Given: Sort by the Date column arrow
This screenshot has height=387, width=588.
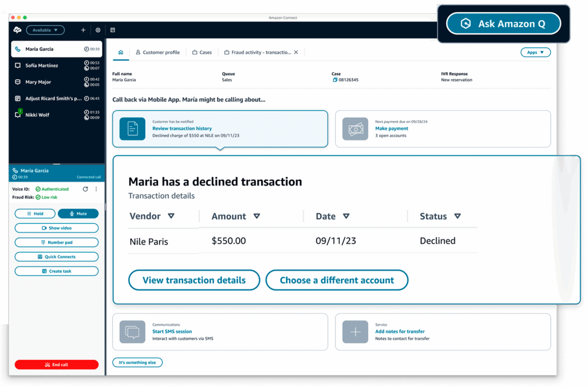Looking at the screenshot, I should point(346,216).
